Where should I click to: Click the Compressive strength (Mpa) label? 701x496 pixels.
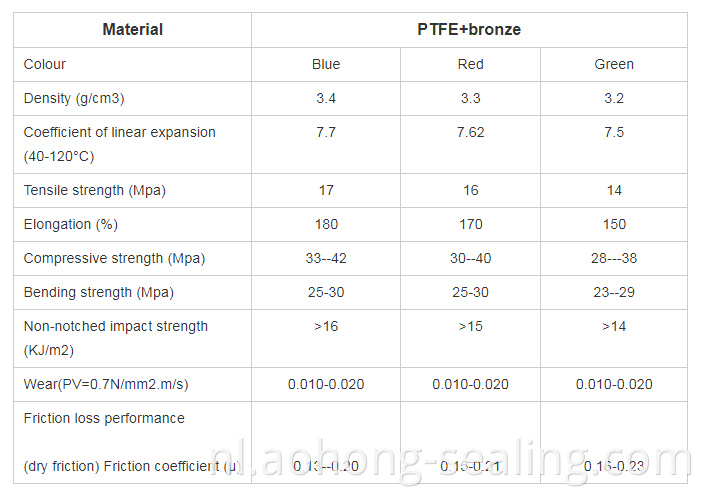[x=114, y=258]
